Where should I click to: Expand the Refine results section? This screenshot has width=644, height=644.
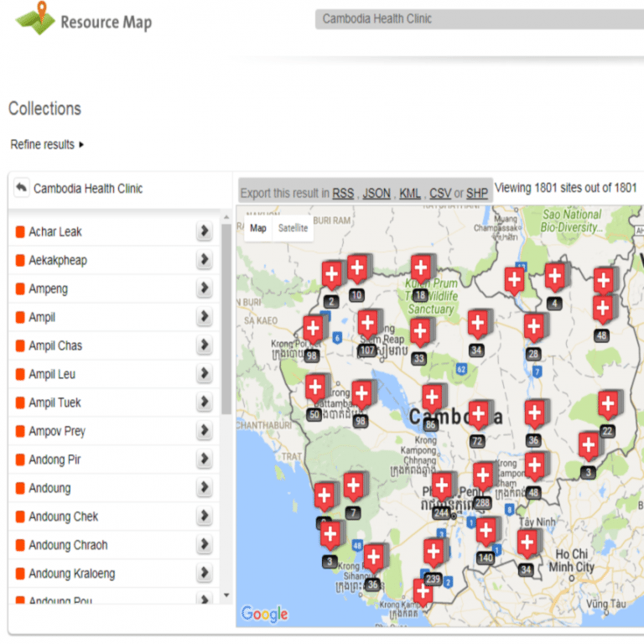click(47, 144)
